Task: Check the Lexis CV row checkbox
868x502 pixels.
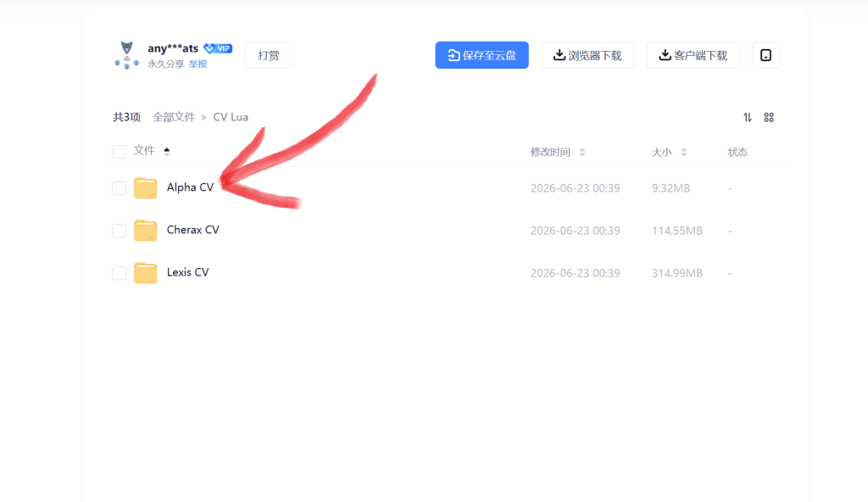Action: 119,273
